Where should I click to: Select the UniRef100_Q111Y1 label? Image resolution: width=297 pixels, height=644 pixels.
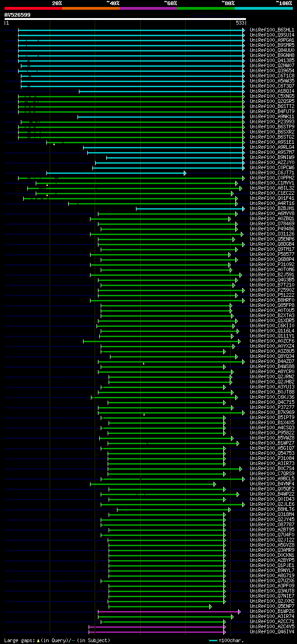[x=272, y=336]
